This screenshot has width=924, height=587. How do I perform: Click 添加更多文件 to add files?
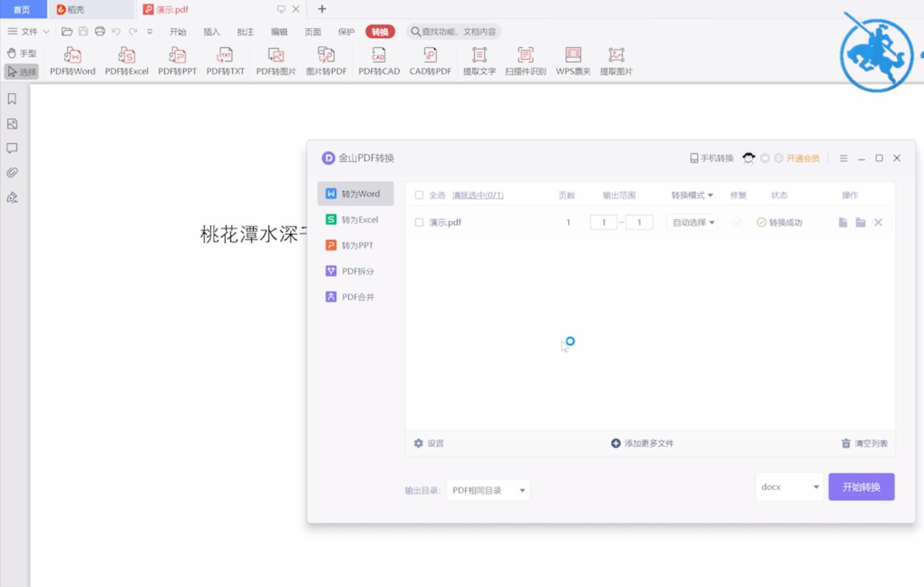pyautogui.click(x=642, y=443)
